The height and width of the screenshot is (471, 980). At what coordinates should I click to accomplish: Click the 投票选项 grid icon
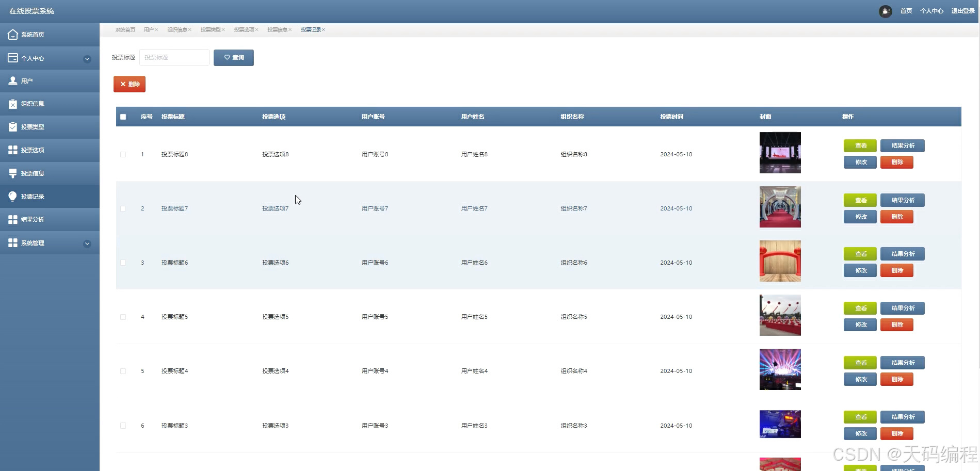[x=13, y=150]
